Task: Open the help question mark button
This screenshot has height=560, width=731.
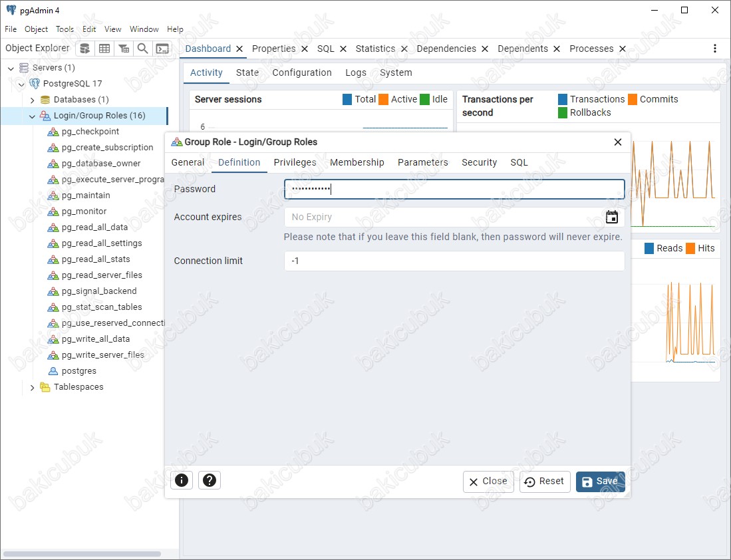Action: pos(210,480)
